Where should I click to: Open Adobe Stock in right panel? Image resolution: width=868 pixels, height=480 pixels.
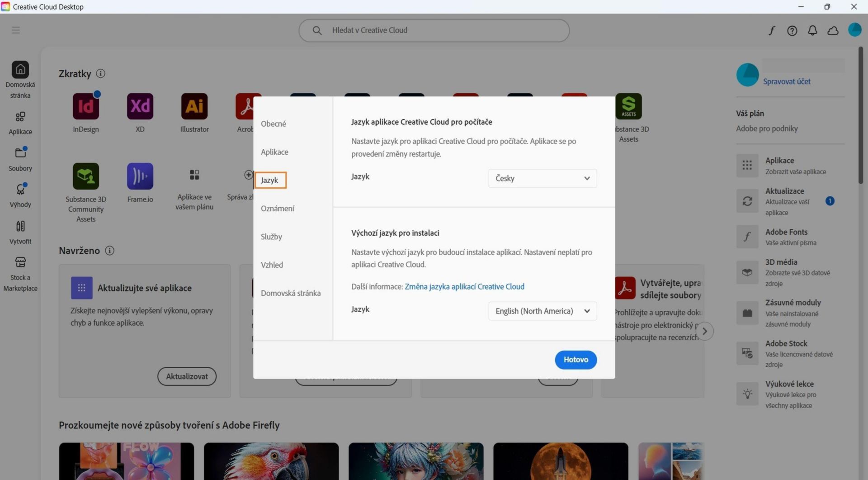tap(790, 353)
